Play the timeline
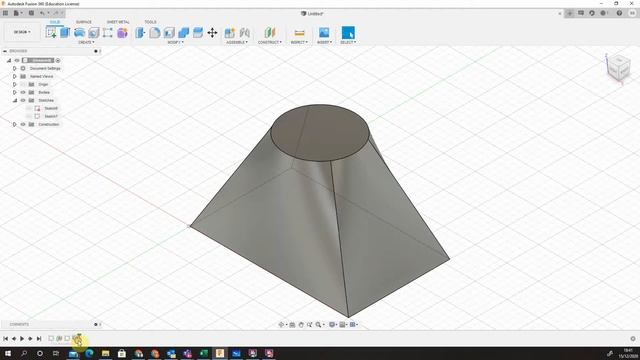Image resolution: width=640 pixels, height=360 pixels. [22, 339]
